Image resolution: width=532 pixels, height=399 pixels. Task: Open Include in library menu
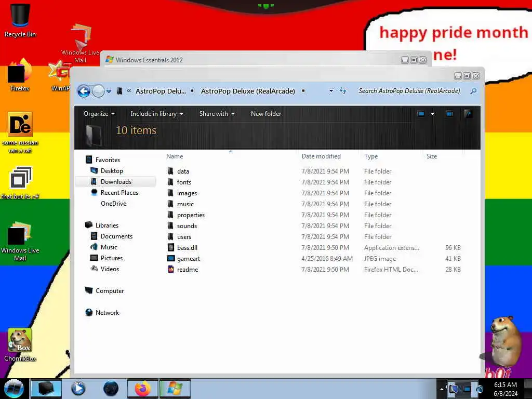157,114
